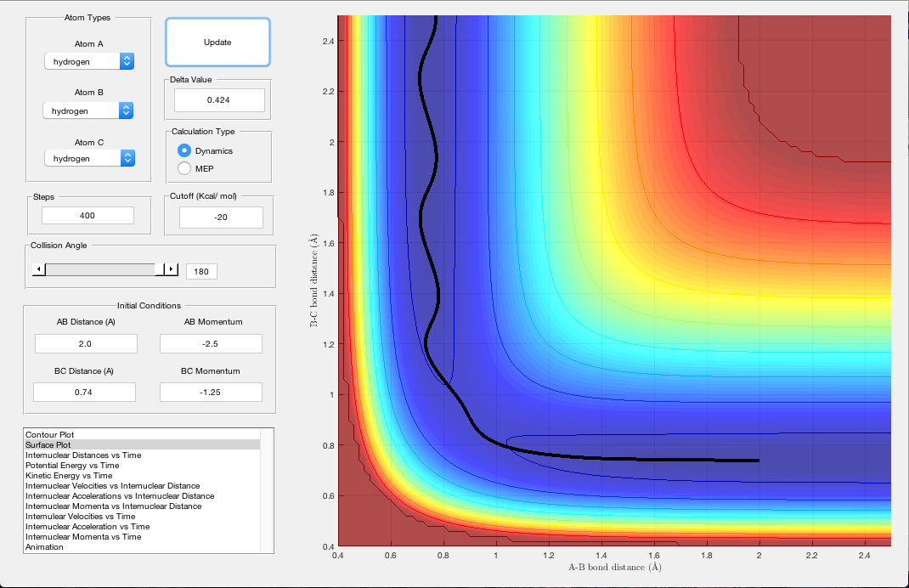Choose Animation in the plot list

(44, 547)
